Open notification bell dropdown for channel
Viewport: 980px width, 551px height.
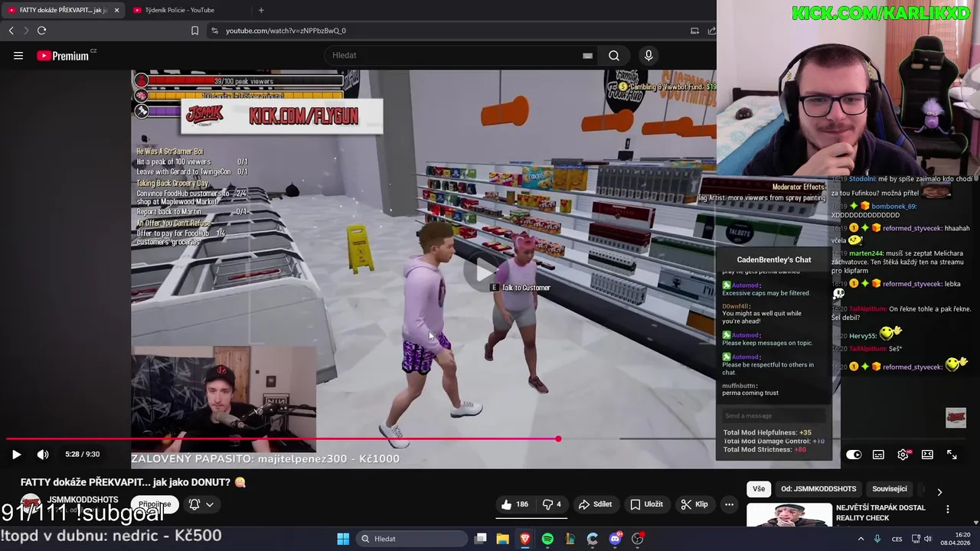(201, 504)
